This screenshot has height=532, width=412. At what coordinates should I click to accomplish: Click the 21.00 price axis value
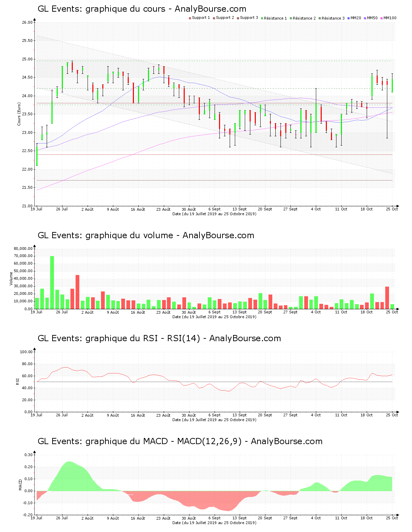point(27,206)
